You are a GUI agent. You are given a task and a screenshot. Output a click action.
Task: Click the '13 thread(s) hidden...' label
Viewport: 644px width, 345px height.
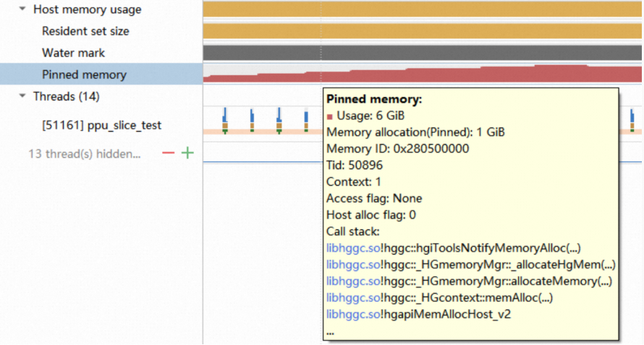point(85,154)
